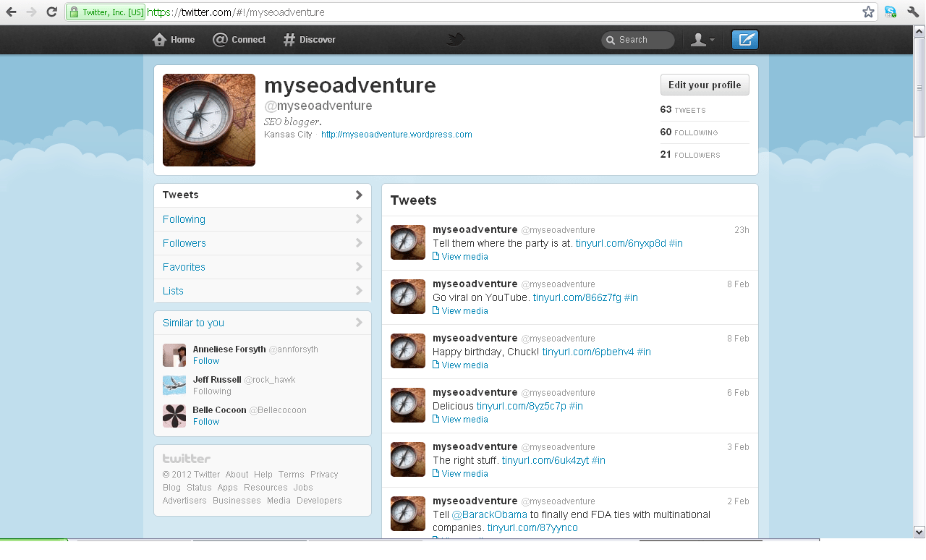Open the Favorites section
Viewport: 926px width, 560px height.
point(183,267)
